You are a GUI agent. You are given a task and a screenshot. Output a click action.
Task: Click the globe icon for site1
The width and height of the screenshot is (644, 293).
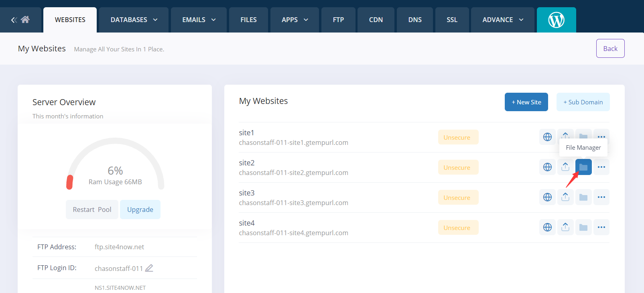547,137
